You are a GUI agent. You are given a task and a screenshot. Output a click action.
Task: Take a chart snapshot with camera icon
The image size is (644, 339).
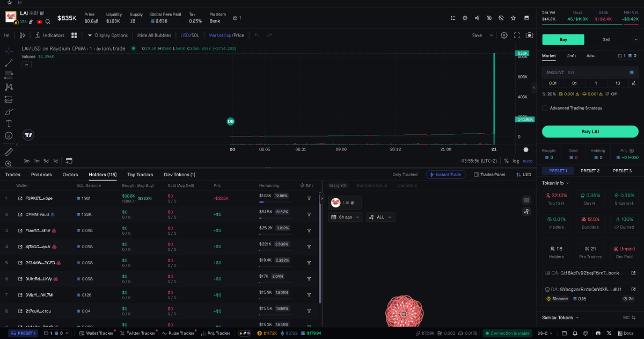[x=530, y=35]
